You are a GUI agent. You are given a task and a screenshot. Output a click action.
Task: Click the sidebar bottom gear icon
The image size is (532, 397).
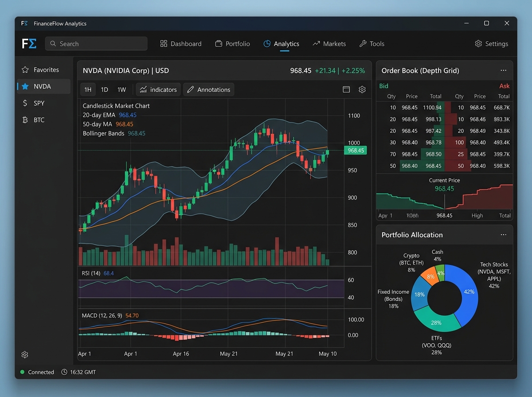[25, 354]
